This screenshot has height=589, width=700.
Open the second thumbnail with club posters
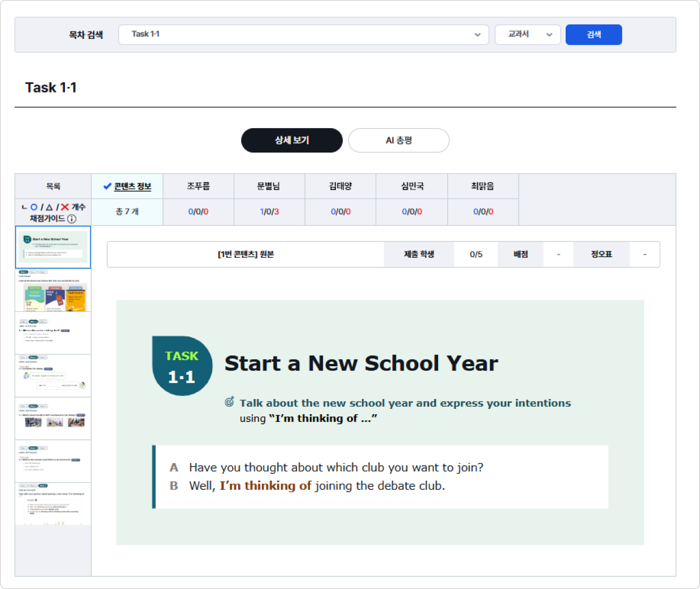(53, 291)
